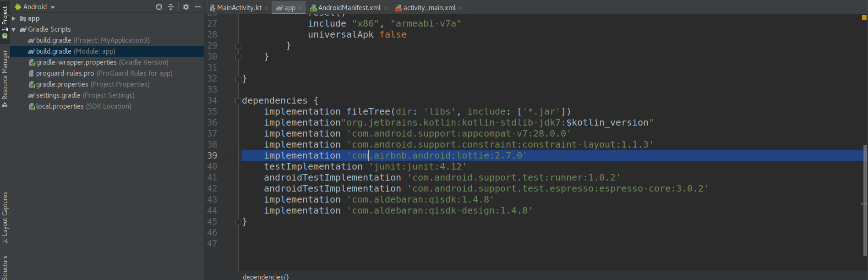Open gradle-wrapper.properties file
This screenshot has height=280, width=868.
coord(98,62)
